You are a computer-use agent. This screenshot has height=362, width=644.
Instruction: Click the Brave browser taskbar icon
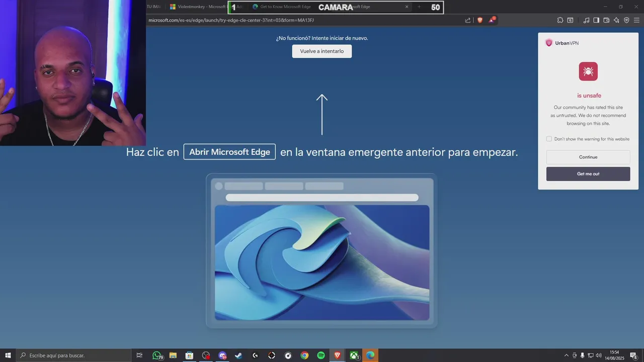337,355
